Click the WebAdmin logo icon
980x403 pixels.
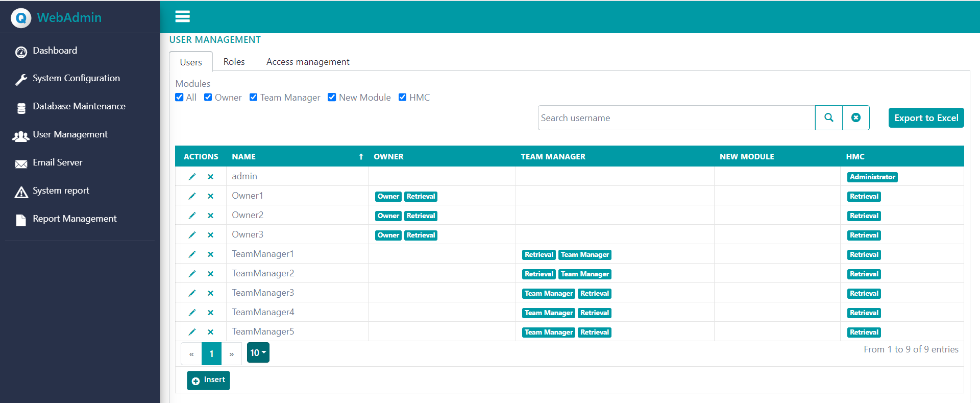[x=21, y=18]
